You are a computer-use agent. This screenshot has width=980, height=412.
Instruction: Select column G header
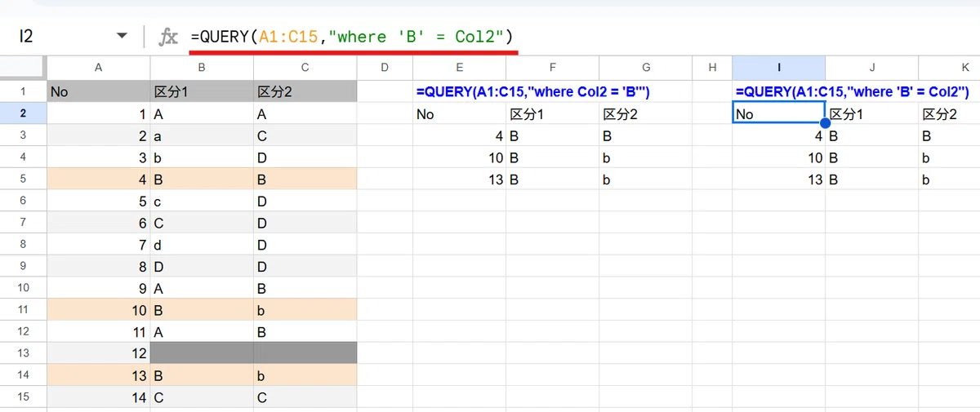645,68
